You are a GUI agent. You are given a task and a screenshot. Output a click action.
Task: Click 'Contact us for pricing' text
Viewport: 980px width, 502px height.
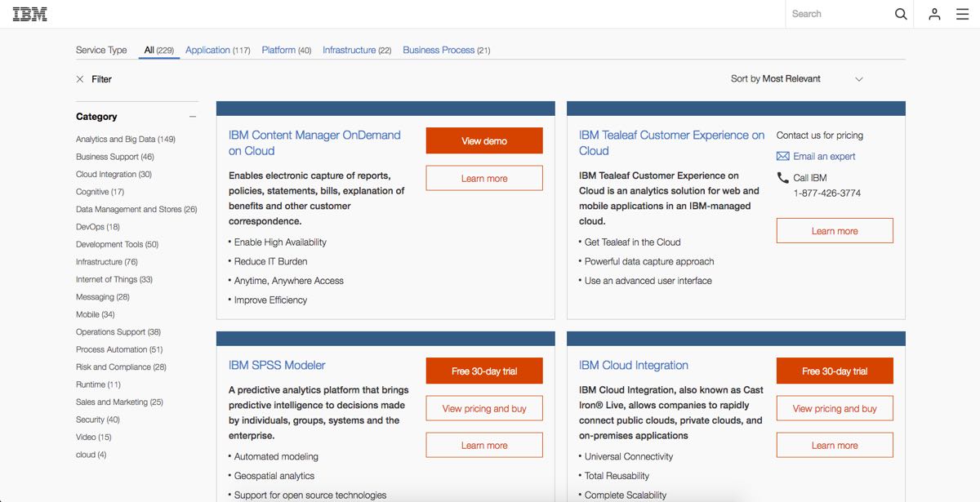pos(819,135)
